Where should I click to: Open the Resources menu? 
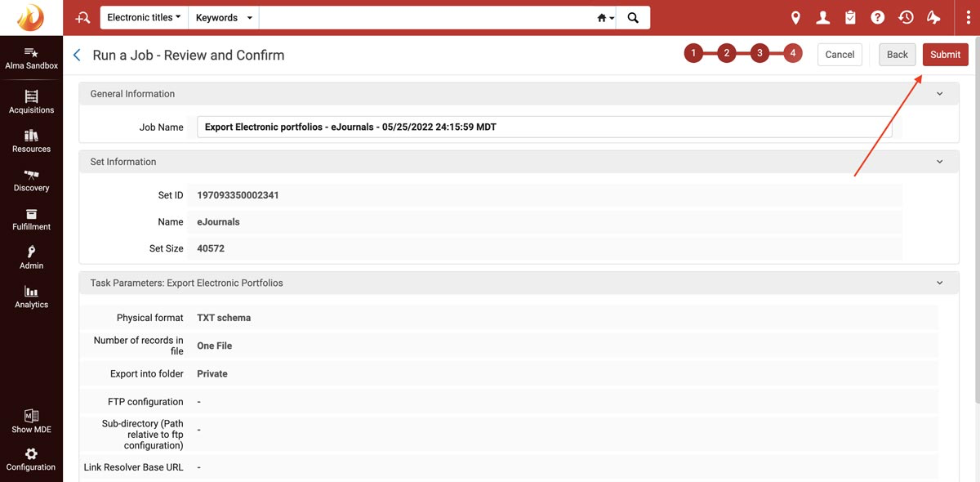31,141
